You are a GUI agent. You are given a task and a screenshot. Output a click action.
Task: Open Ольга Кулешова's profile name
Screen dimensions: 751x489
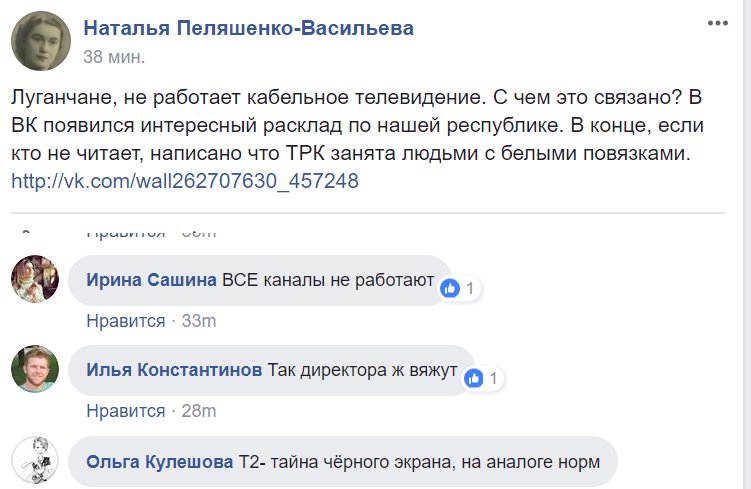(x=160, y=462)
